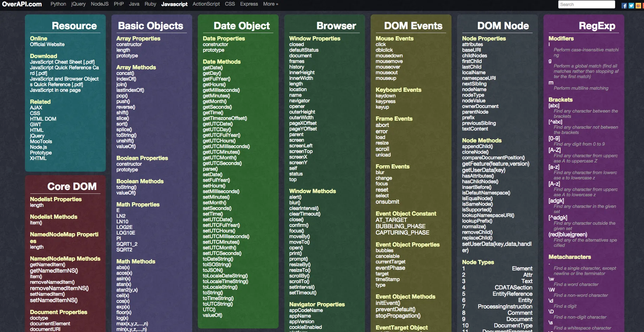The height and width of the screenshot is (332, 644).
Task: Switch to the Ruby cheat sheet
Action: (150, 4)
